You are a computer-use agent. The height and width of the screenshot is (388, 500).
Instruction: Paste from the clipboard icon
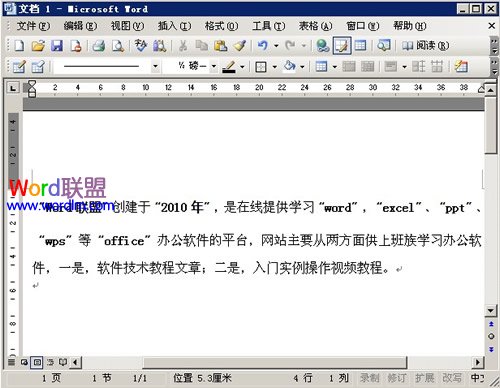pyautogui.click(x=220, y=46)
